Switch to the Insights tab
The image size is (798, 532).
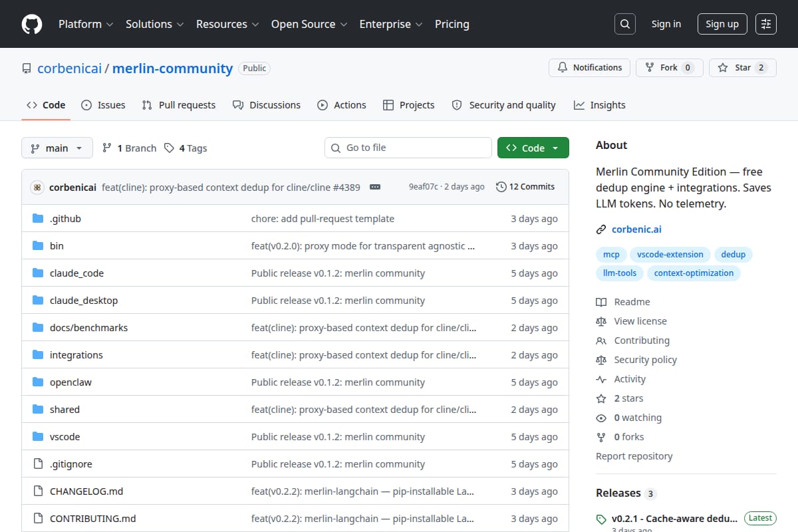pos(600,105)
